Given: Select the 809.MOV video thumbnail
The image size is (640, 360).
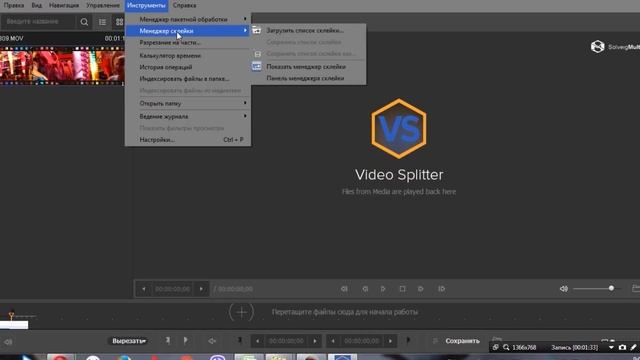Looking at the screenshot, I should click(62, 65).
